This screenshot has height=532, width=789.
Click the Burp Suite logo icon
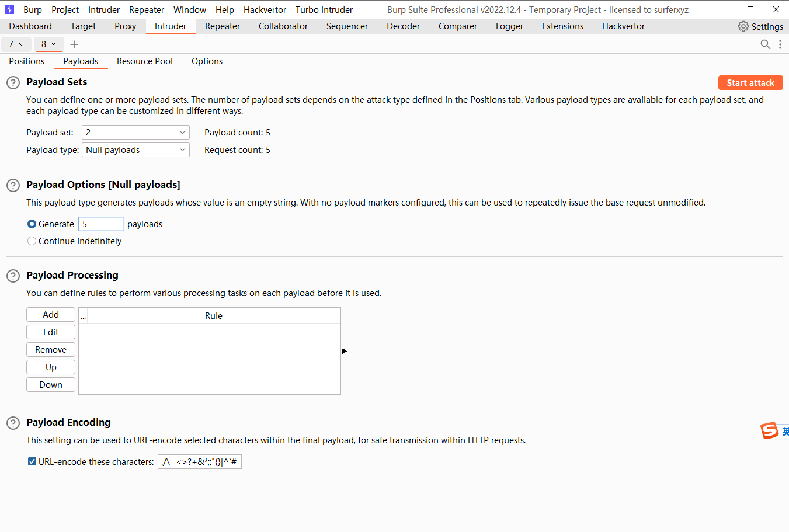click(x=8, y=9)
